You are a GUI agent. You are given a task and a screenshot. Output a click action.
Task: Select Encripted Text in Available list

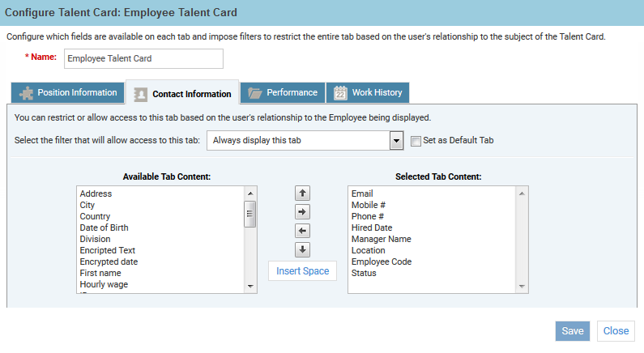107,250
